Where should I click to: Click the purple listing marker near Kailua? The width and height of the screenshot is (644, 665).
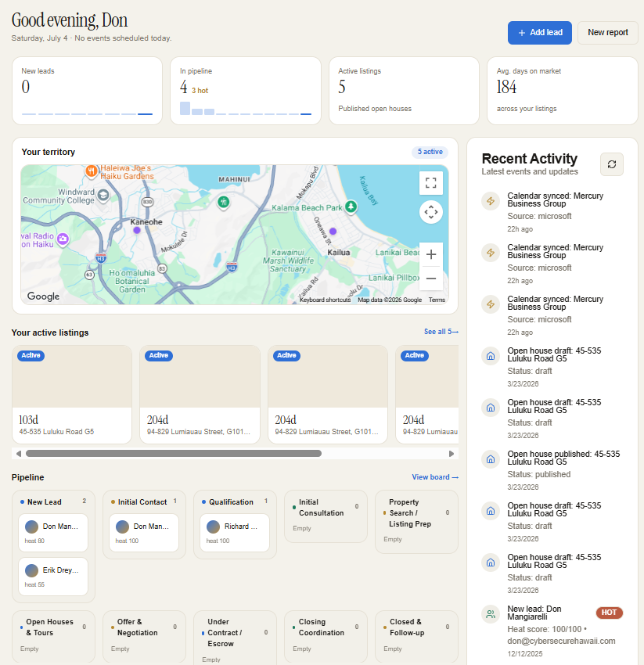click(333, 231)
